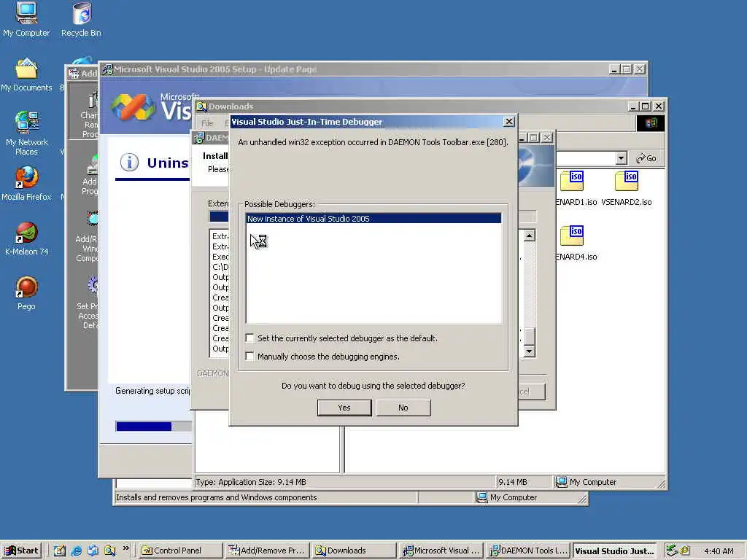Open File menu in Downloads window
Image resolution: width=747 pixels, height=560 pixels.
207,123
